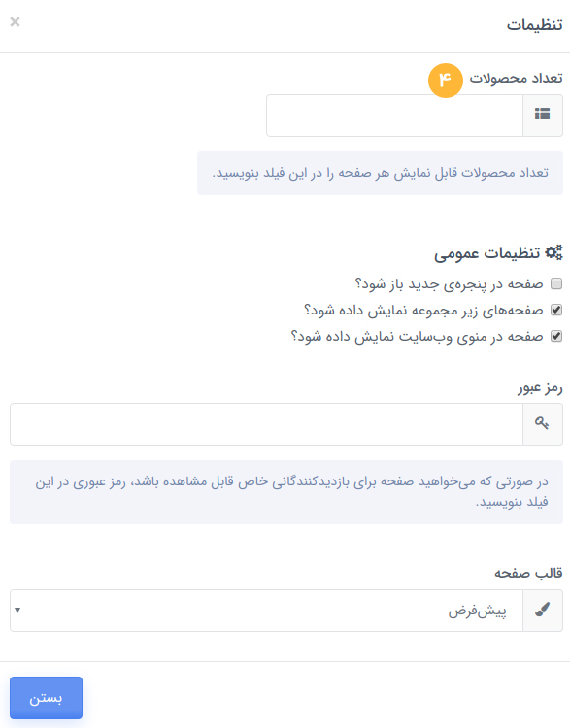Click the تعداد محصولات field label
Viewport: 570px width, 728px height.
[x=516, y=78]
